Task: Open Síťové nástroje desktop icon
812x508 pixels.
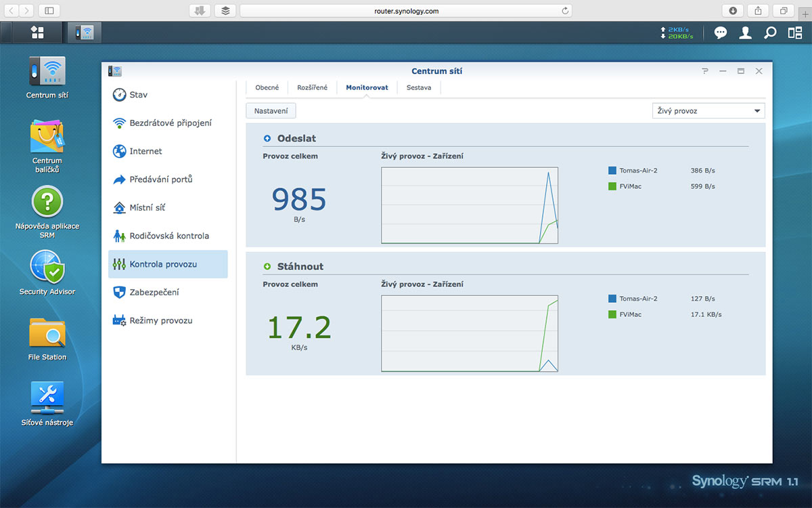Action: [47, 398]
